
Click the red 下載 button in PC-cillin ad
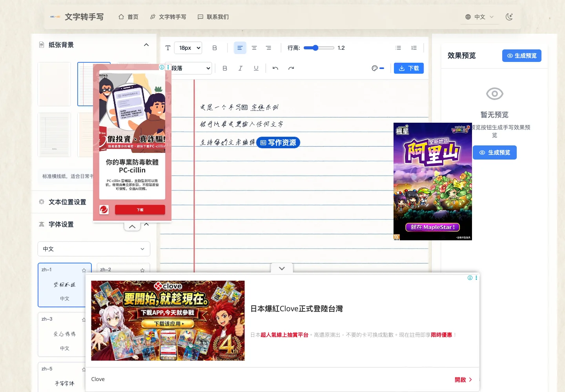pyautogui.click(x=140, y=210)
